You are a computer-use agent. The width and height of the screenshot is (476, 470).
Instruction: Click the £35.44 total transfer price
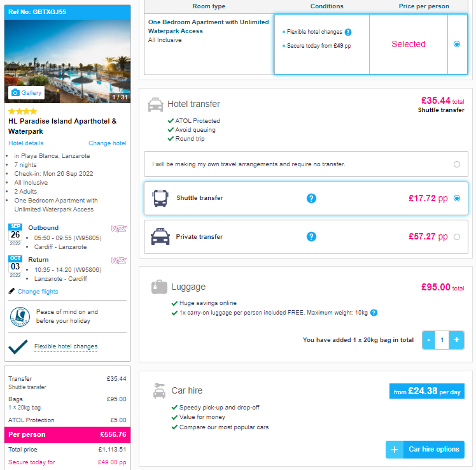443,101
